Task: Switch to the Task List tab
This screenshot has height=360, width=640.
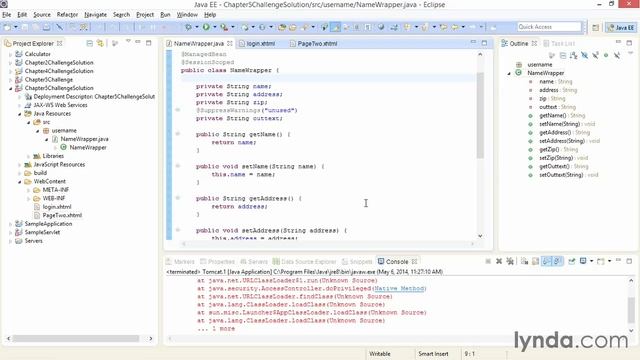Action: [559, 43]
